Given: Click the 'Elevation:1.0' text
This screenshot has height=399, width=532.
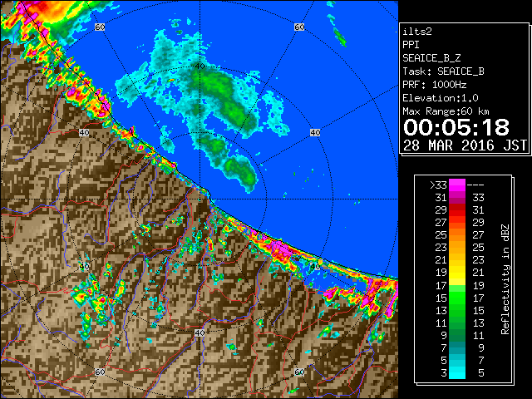Looking at the screenshot, I should [441, 98].
